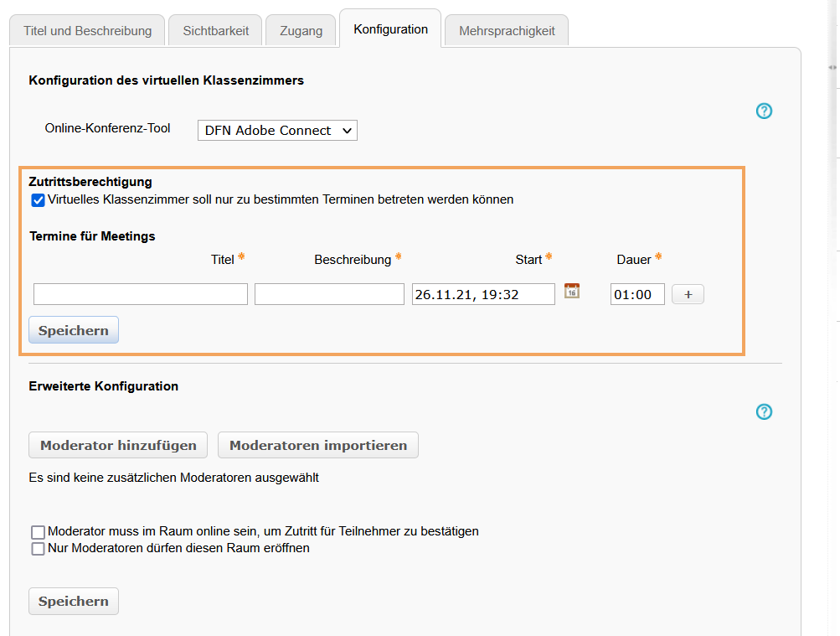
Task: Select the Dauer duration field
Action: pos(636,293)
